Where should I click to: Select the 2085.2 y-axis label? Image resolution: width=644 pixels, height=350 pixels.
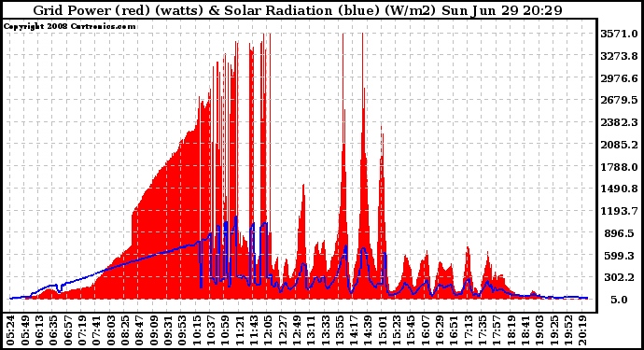[x=619, y=145]
